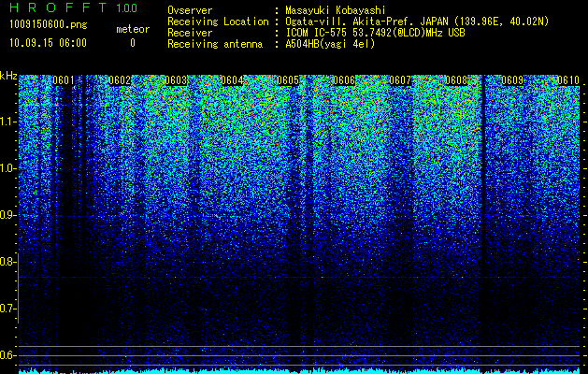This screenshot has height=374, width=588.
Task: Click the 1.1 frequency axis label
Action: [7, 122]
